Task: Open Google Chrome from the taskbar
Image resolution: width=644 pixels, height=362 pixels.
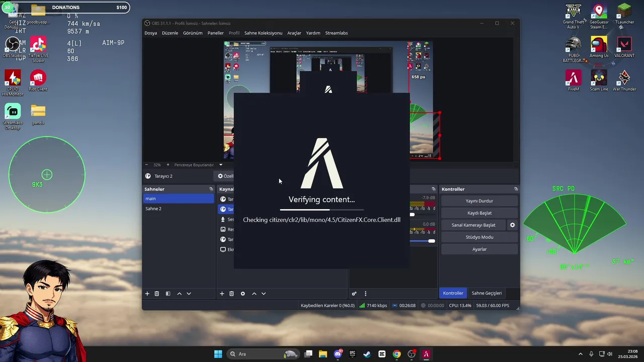Action: [x=396, y=354]
